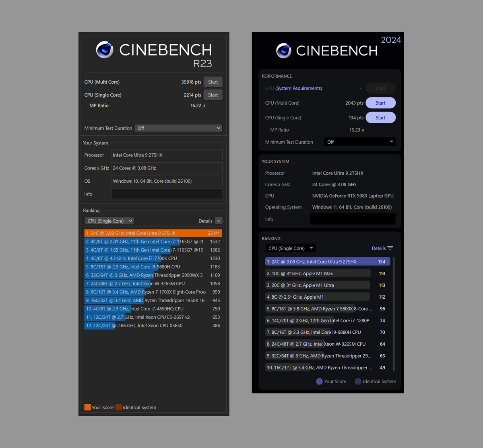483x448 pixels.
Task: Click the 35918 pts multi core score in R23
Action: click(191, 82)
